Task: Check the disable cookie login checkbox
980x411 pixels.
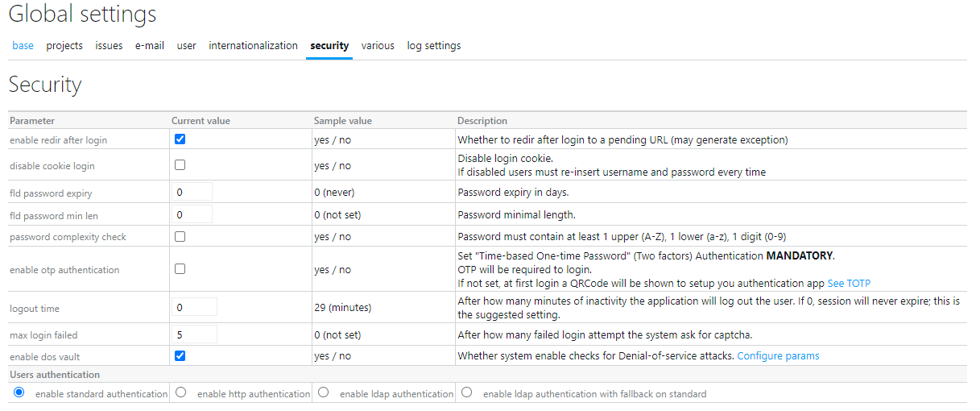Action: [180, 165]
